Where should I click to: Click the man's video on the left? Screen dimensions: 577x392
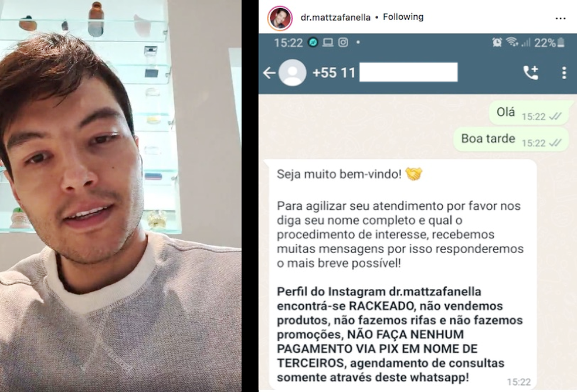pos(121,196)
